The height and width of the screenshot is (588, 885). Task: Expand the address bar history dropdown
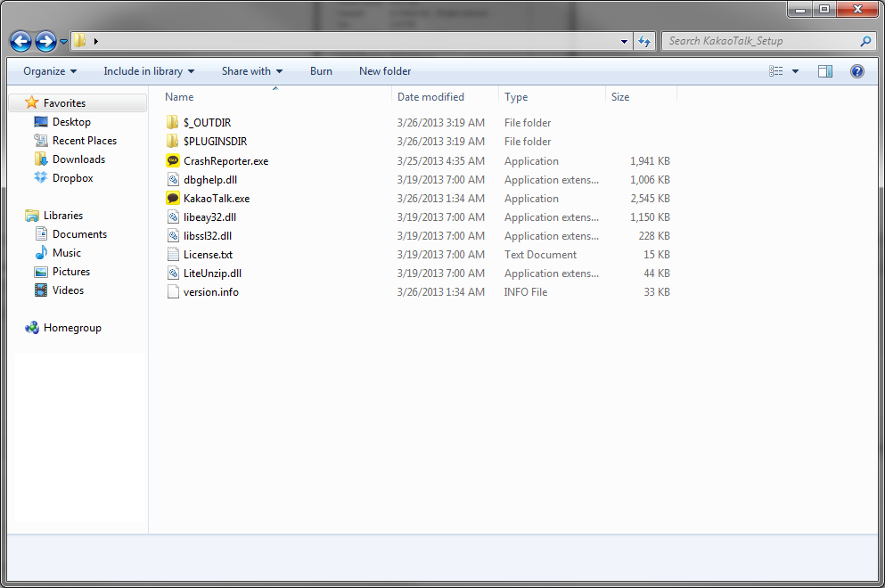tap(624, 41)
